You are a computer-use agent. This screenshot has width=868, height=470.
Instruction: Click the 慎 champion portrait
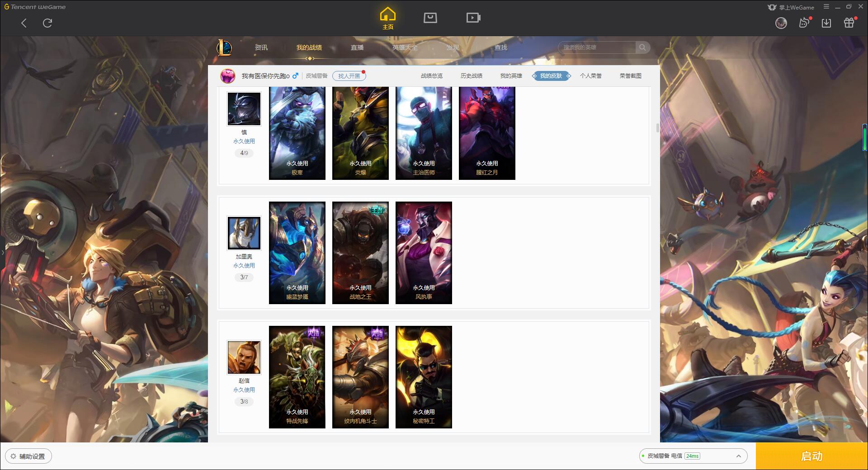tap(244, 109)
